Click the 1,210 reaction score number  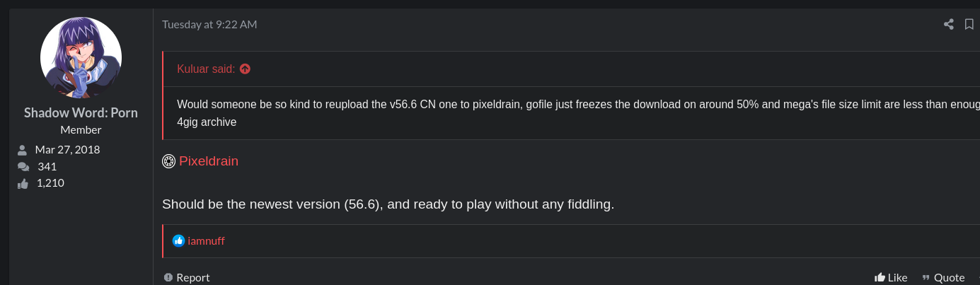coord(50,183)
